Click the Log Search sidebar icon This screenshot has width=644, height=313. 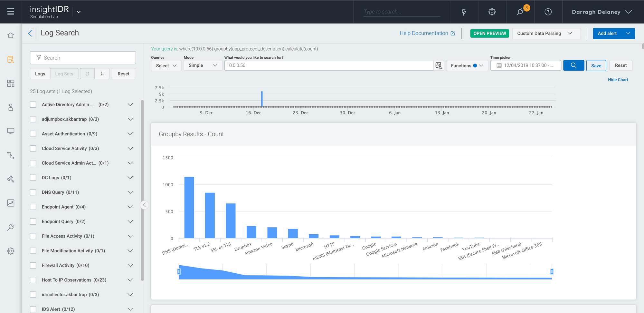pyautogui.click(x=11, y=59)
